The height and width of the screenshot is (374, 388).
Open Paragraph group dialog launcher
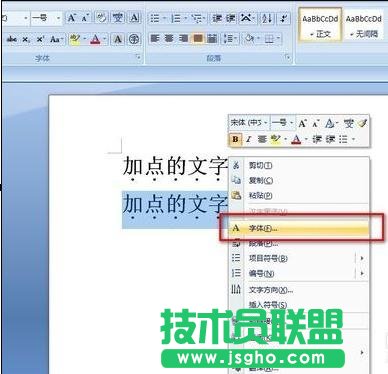[x=287, y=58]
